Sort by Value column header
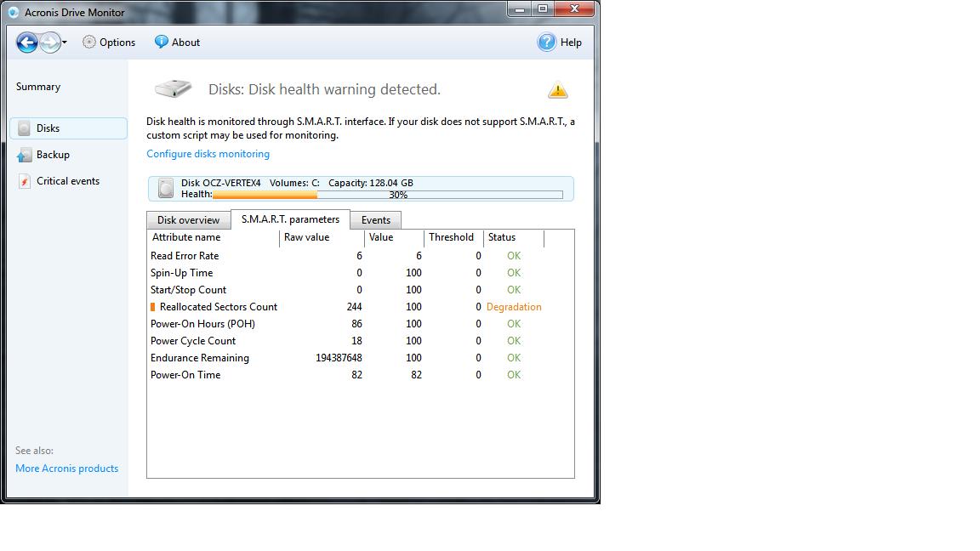The image size is (980, 551). [x=395, y=238]
